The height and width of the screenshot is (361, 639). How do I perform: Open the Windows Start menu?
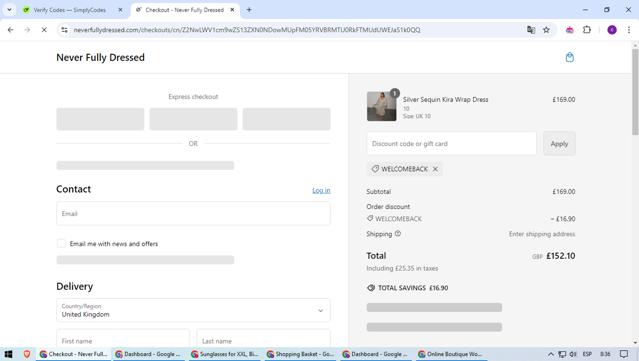(x=9, y=354)
